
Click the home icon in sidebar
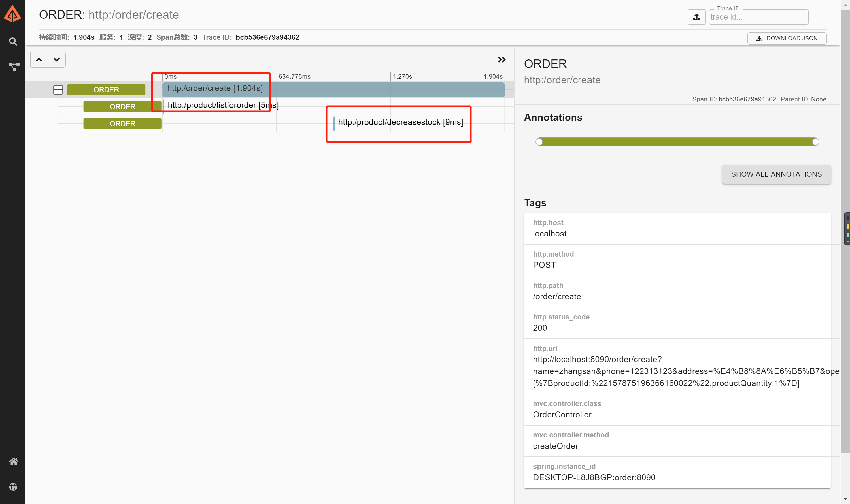tap(13, 461)
